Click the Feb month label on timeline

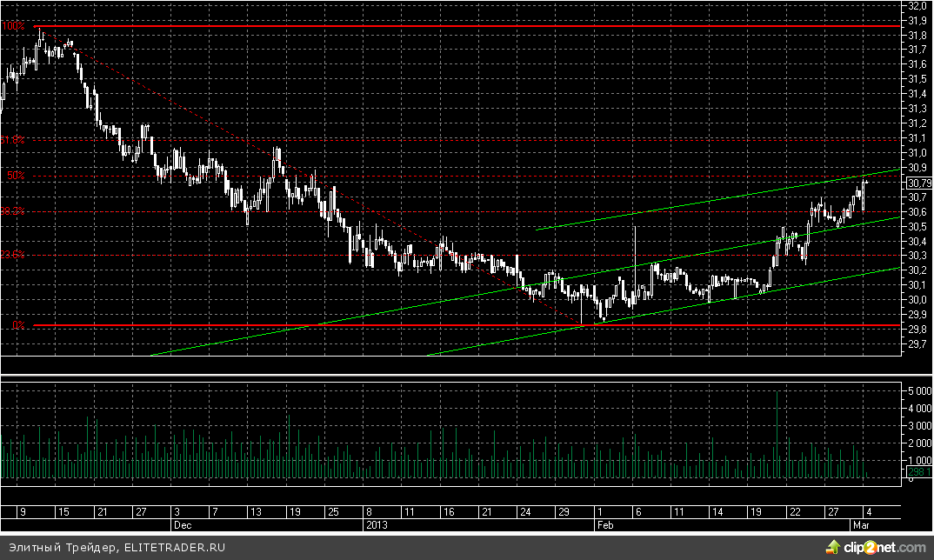point(604,525)
